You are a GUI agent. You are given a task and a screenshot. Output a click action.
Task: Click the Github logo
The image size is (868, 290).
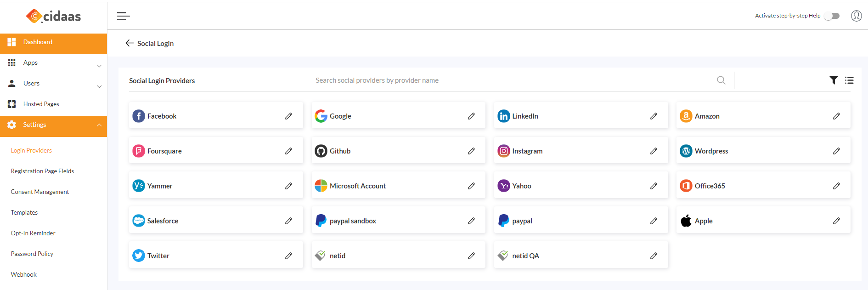pyautogui.click(x=321, y=151)
